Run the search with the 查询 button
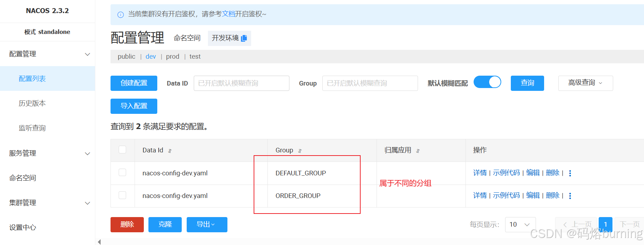This screenshot has width=644, height=245. click(527, 83)
